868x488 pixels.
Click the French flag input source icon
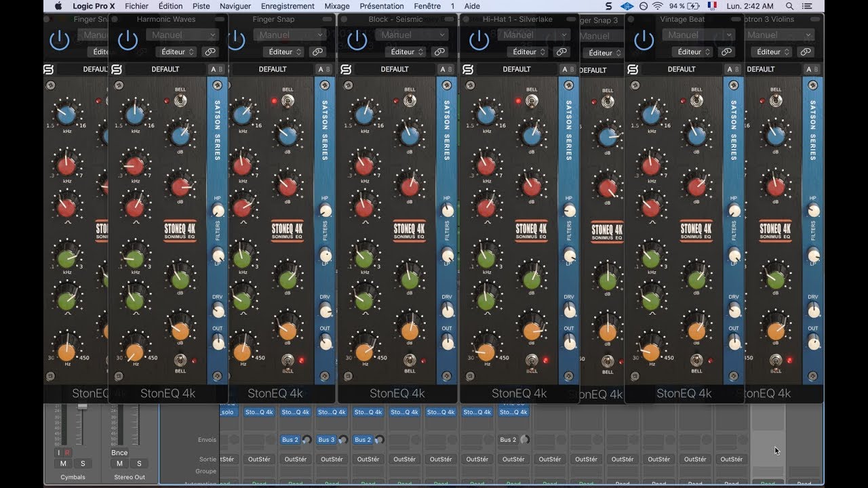click(x=712, y=6)
